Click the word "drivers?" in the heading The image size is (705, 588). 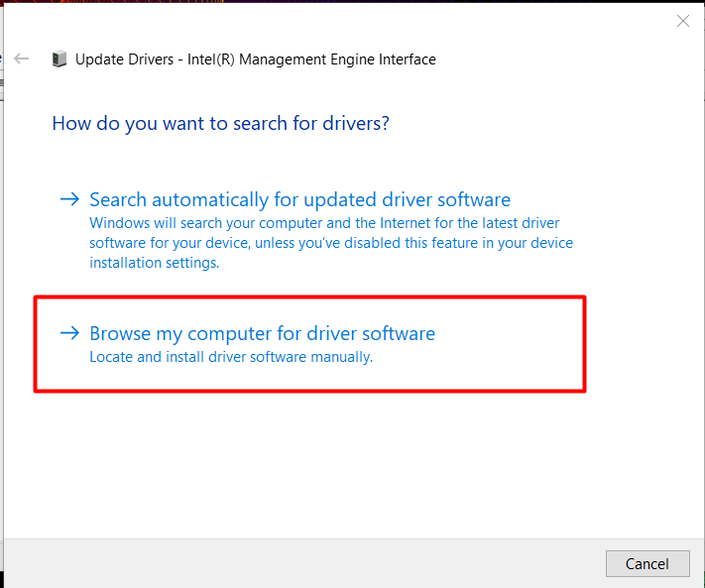[x=355, y=124]
